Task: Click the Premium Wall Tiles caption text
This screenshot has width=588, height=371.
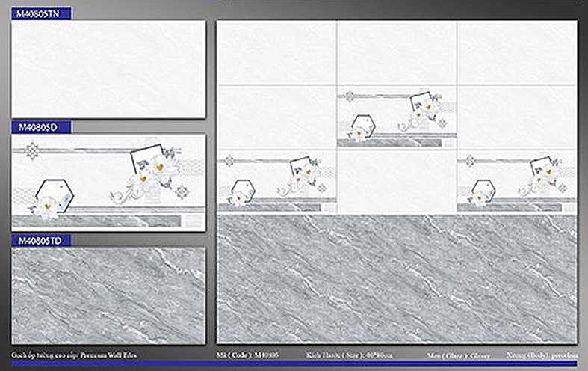Action: (74, 355)
